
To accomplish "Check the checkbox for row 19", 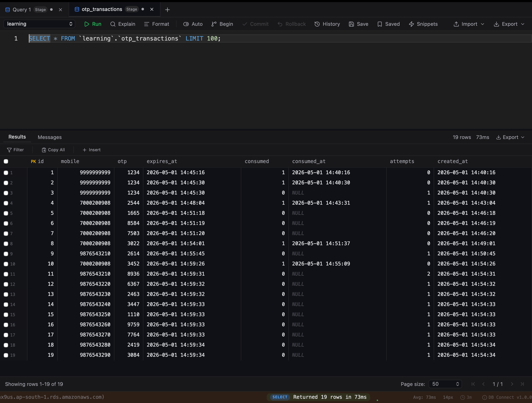I will 6,355.
